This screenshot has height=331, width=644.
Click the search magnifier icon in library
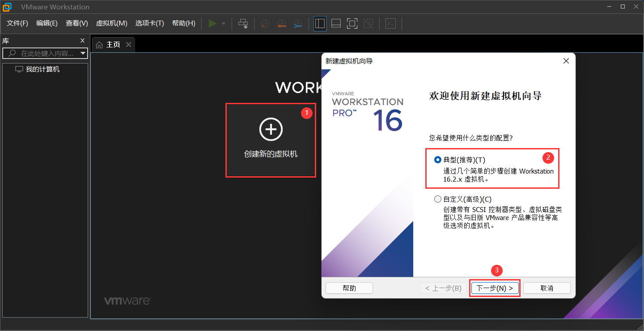click(12, 53)
